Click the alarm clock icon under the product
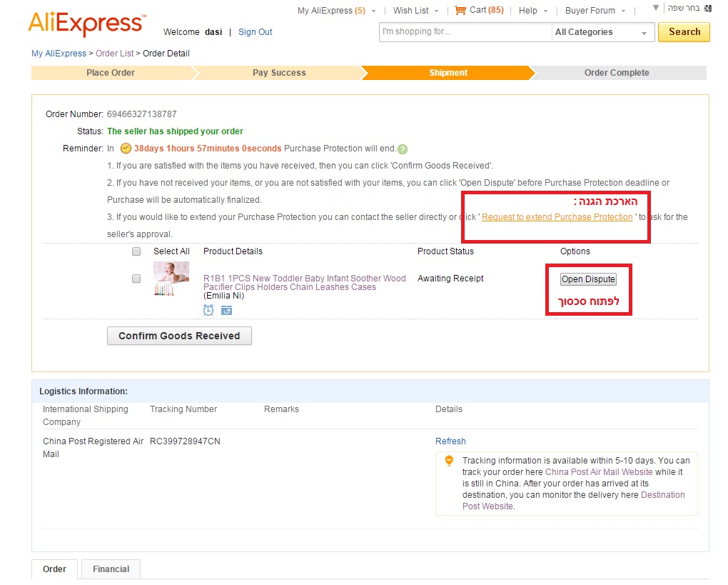Viewport: 728px width, 585px height. coord(208,310)
